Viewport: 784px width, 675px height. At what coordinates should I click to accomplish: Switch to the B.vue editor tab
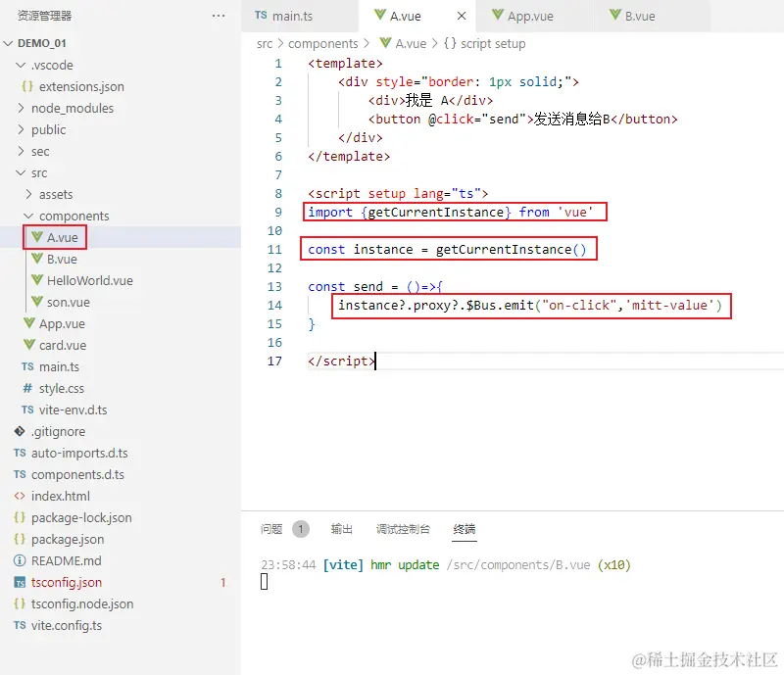652,16
